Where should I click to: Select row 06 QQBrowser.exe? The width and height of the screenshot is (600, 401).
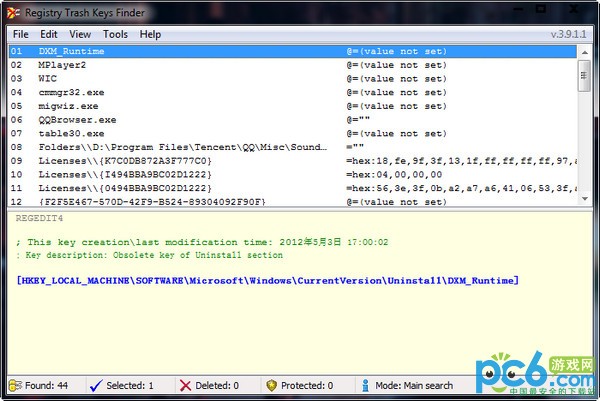click(293, 120)
